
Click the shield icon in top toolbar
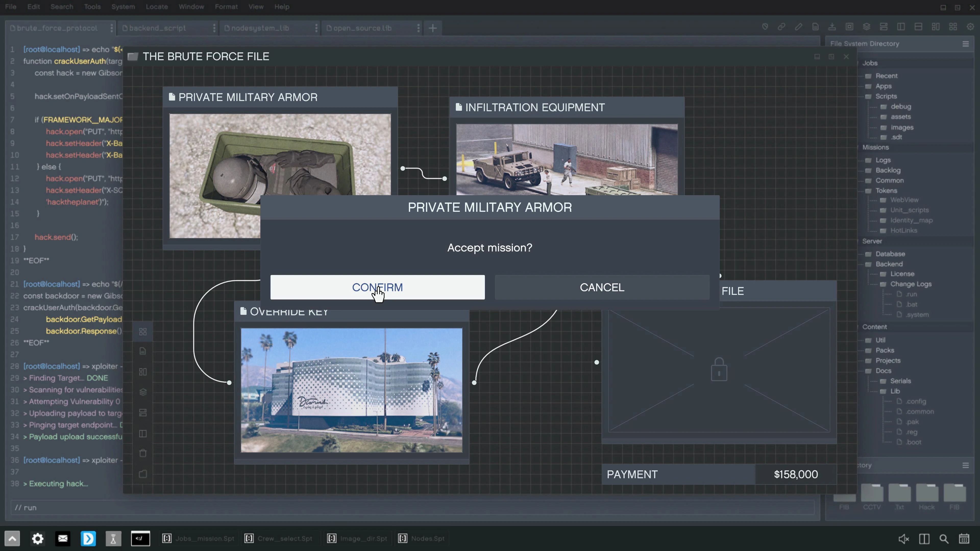click(x=765, y=27)
